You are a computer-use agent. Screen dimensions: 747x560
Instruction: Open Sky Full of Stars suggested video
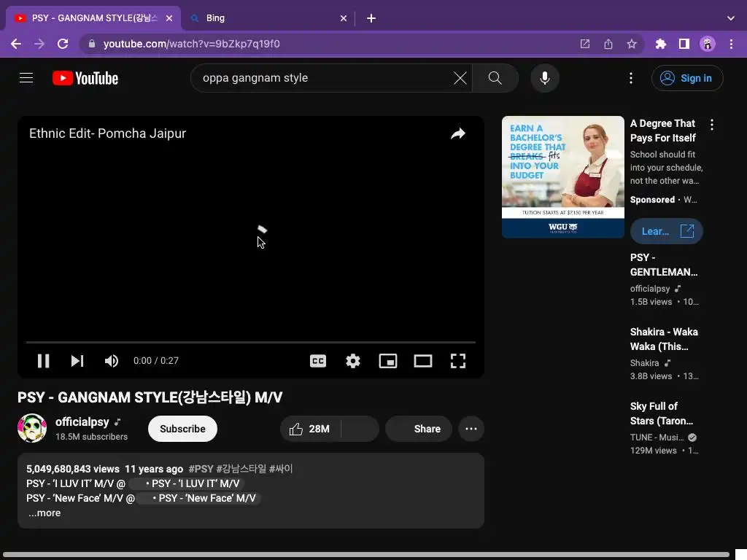pos(661,413)
